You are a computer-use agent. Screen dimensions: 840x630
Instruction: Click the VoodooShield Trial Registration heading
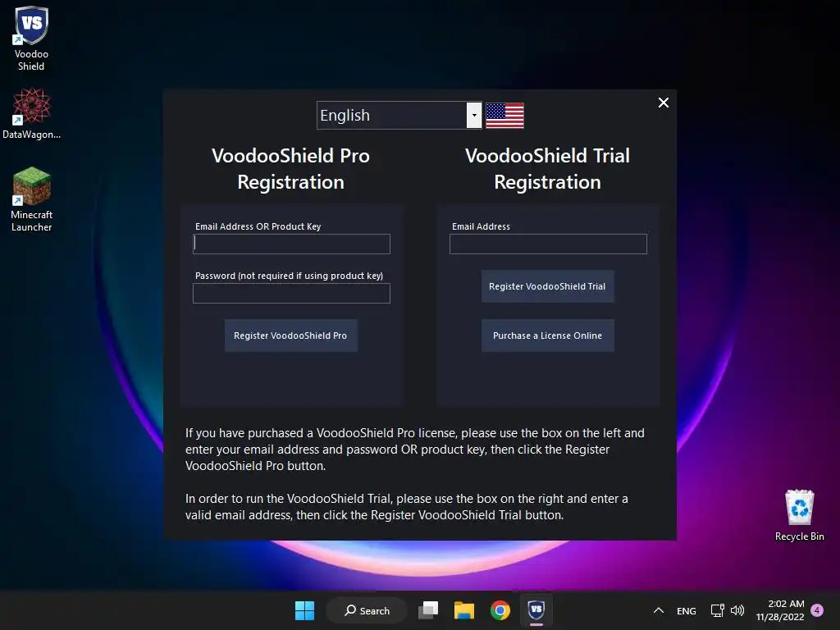pyautogui.click(x=547, y=169)
